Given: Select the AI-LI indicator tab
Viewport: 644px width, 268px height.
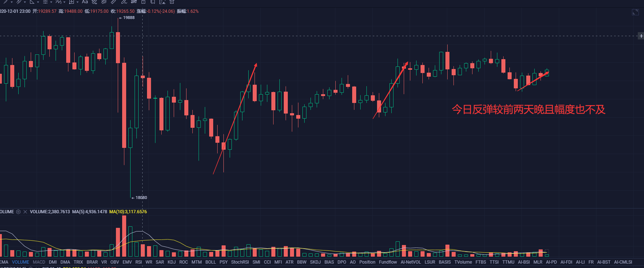Looking at the screenshot, I should coord(580,262).
